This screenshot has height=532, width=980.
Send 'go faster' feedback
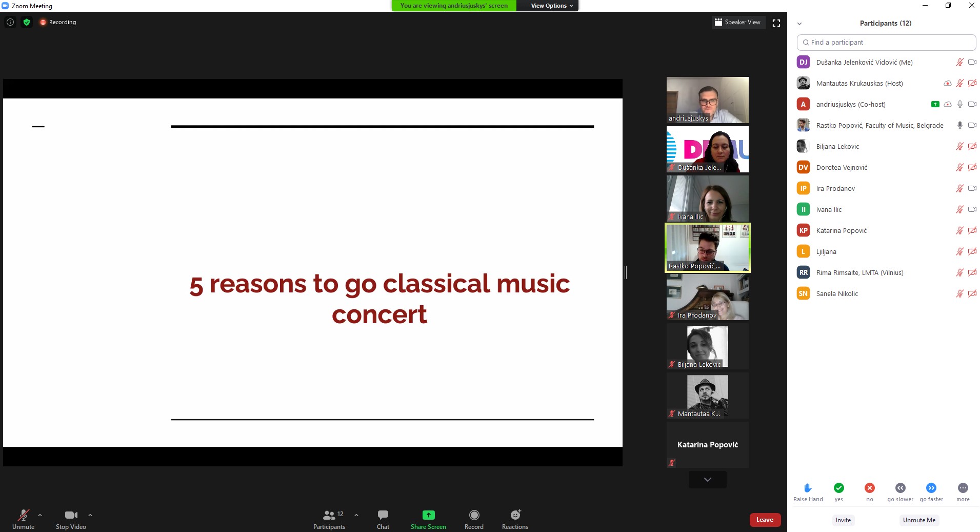point(931,492)
